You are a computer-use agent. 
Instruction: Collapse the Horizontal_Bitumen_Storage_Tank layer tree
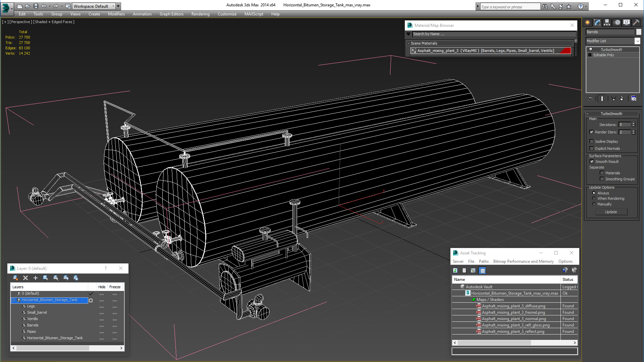pos(14,300)
